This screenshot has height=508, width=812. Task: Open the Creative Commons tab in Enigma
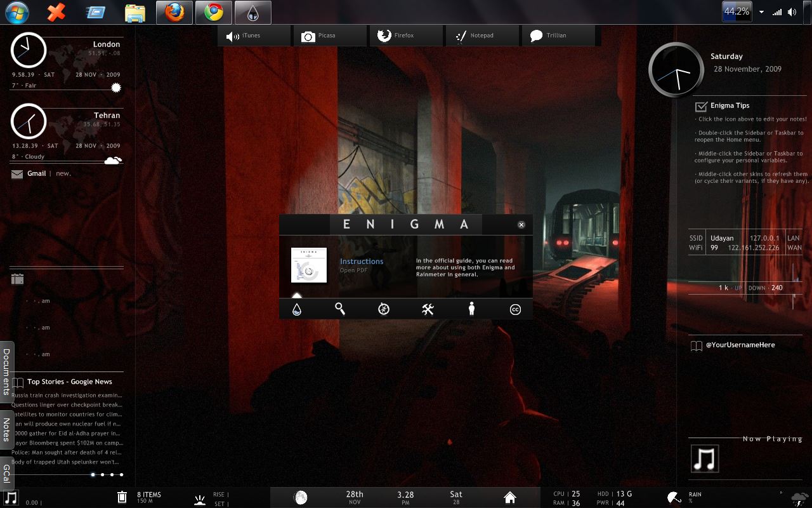[515, 310]
